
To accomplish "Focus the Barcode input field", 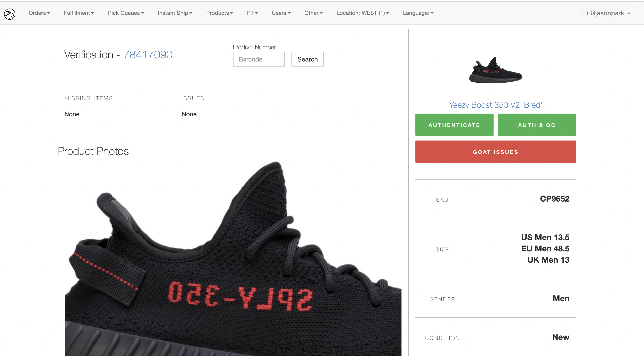I will click(x=259, y=59).
